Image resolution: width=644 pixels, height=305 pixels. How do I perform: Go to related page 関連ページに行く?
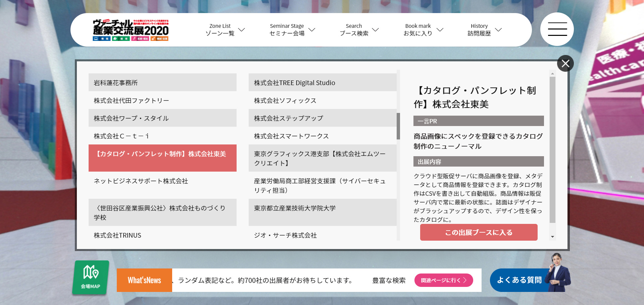(444, 280)
